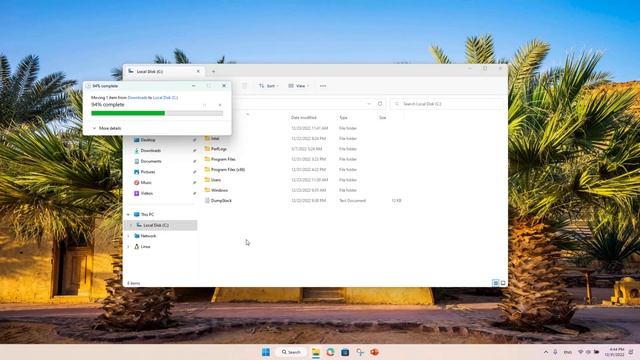This screenshot has height=360, width=640.
Task: Open address bar history dropdown
Action: (369, 104)
